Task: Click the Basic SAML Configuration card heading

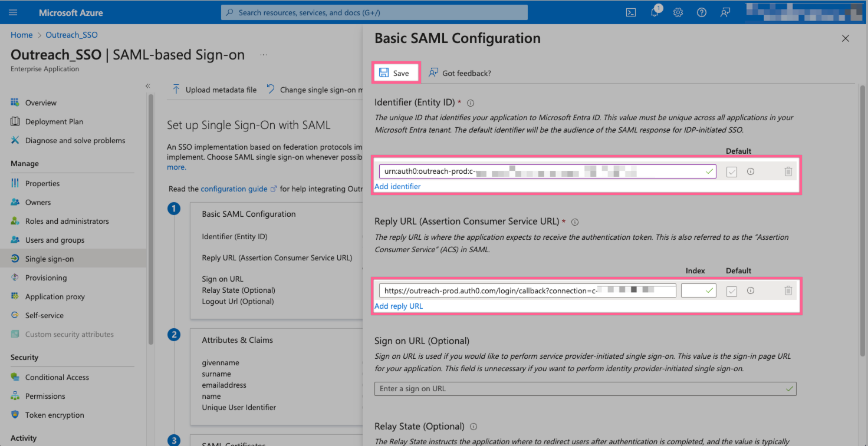Action: 249,214
